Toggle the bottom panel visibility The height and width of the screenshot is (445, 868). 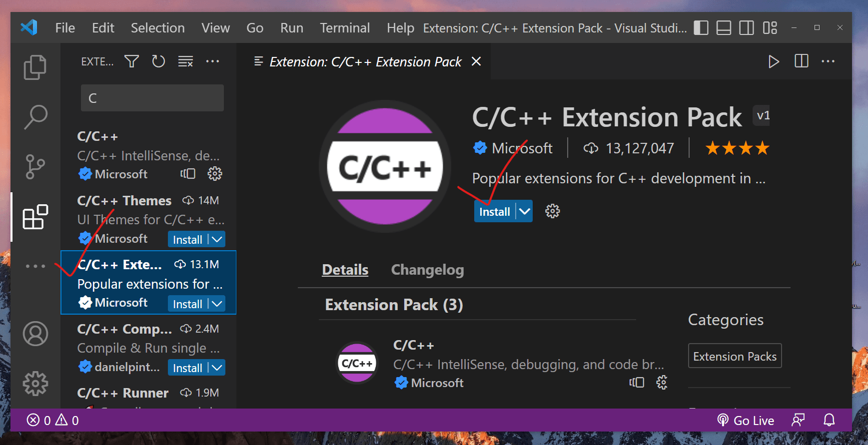click(x=724, y=28)
